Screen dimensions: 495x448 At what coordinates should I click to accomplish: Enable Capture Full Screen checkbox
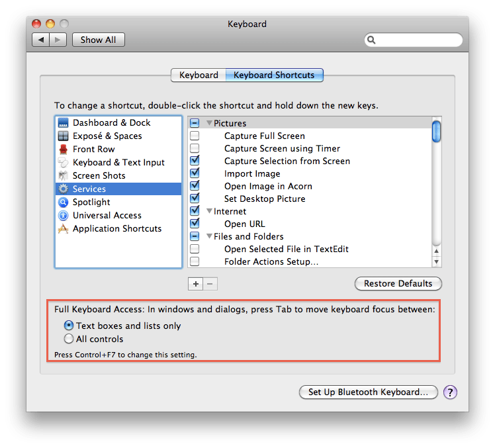(x=195, y=136)
